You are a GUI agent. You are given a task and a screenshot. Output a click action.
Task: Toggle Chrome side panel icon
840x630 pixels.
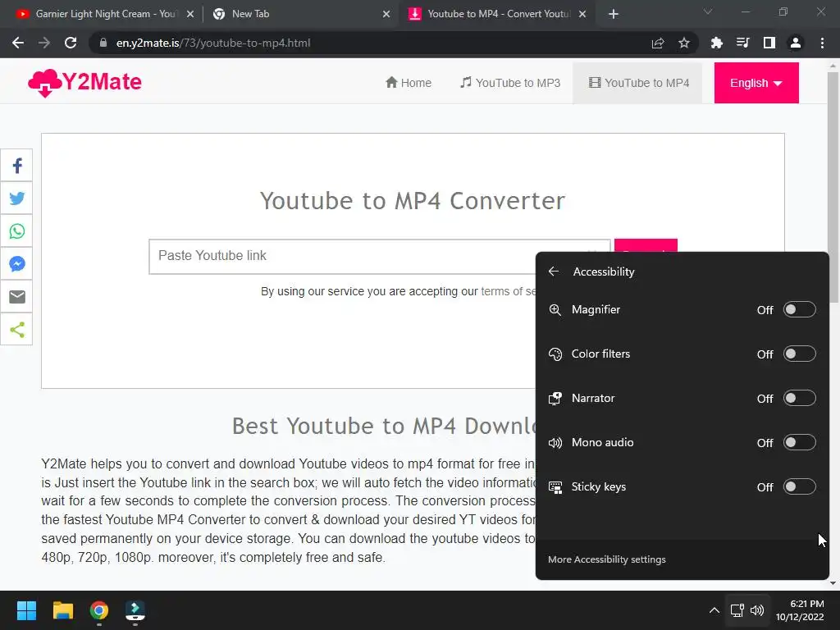pyautogui.click(x=769, y=43)
